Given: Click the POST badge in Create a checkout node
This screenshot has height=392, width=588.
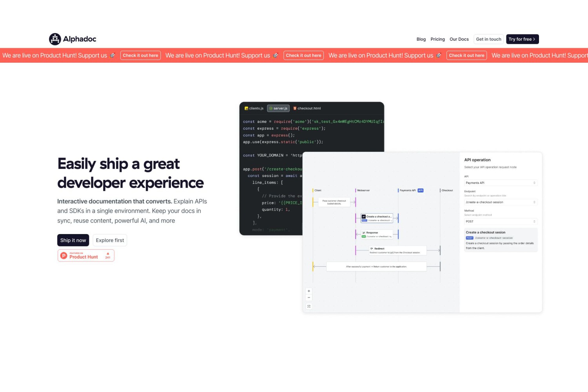Looking at the screenshot, I should [364, 221].
